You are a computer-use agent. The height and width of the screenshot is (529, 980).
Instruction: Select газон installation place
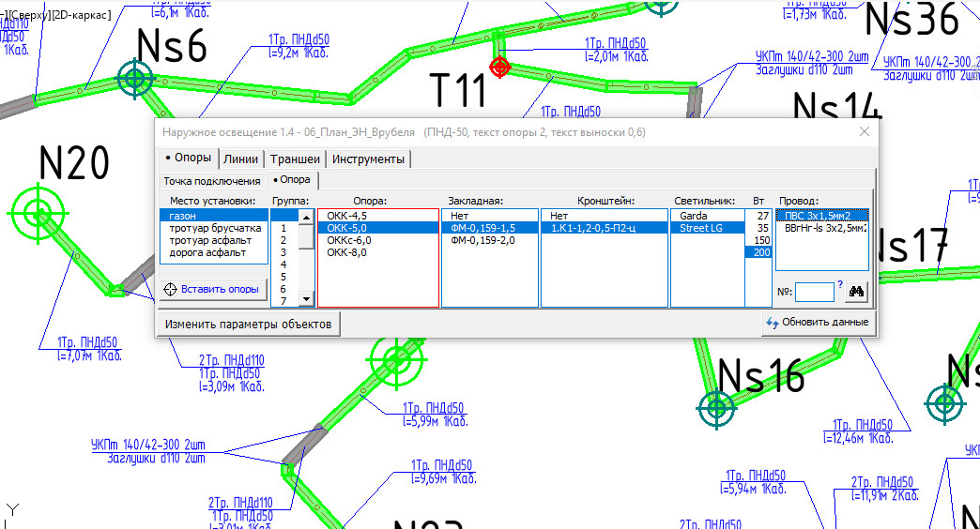(x=214, y=216)
